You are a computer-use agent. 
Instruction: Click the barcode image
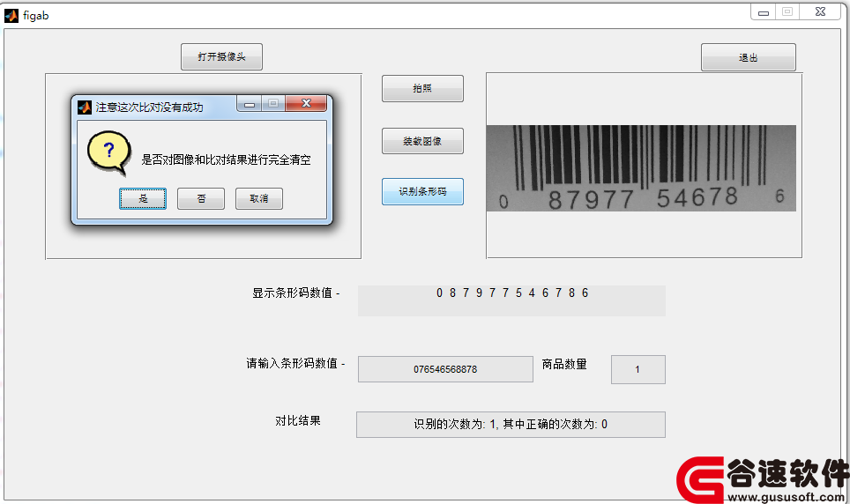641,168
